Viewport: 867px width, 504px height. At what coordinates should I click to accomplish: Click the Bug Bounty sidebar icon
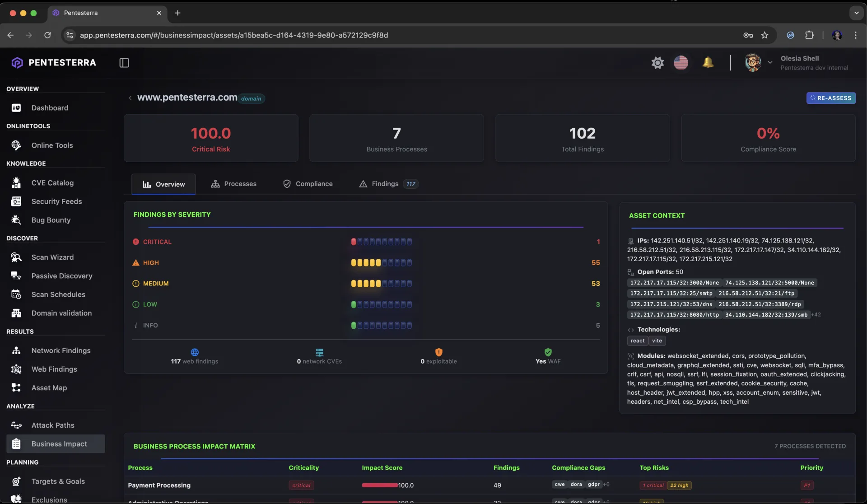(16, 220)
